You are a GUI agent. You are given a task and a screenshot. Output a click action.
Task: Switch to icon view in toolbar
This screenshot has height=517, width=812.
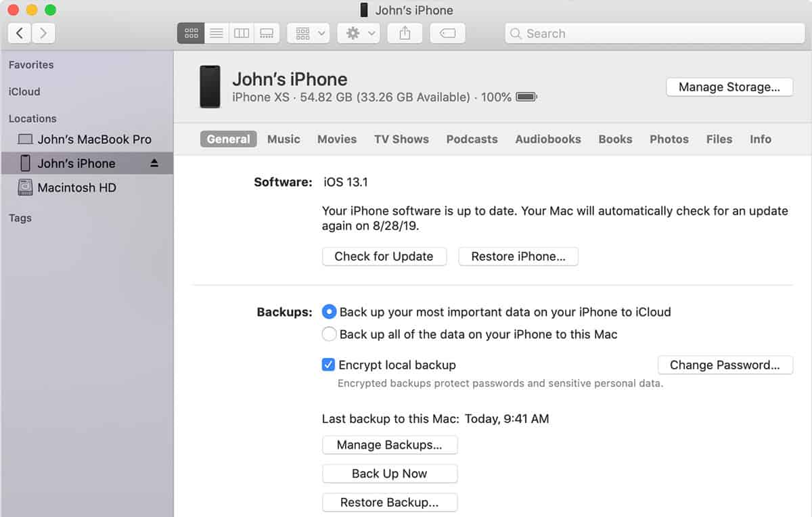pos(191,33)
